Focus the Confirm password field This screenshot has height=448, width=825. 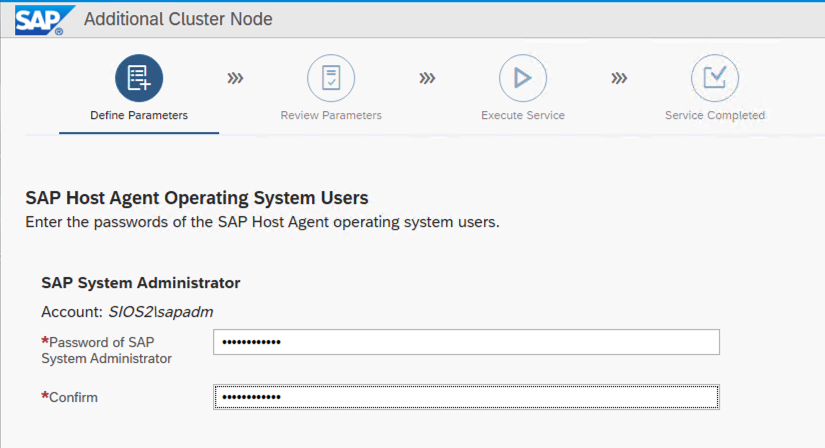[x=466, y=397]
